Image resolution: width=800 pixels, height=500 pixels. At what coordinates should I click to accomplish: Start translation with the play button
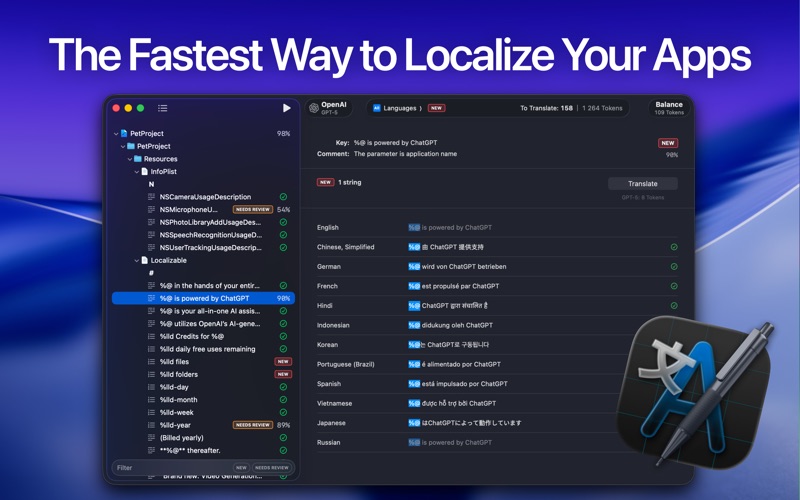pyautogui.click(x=287, y=108)
